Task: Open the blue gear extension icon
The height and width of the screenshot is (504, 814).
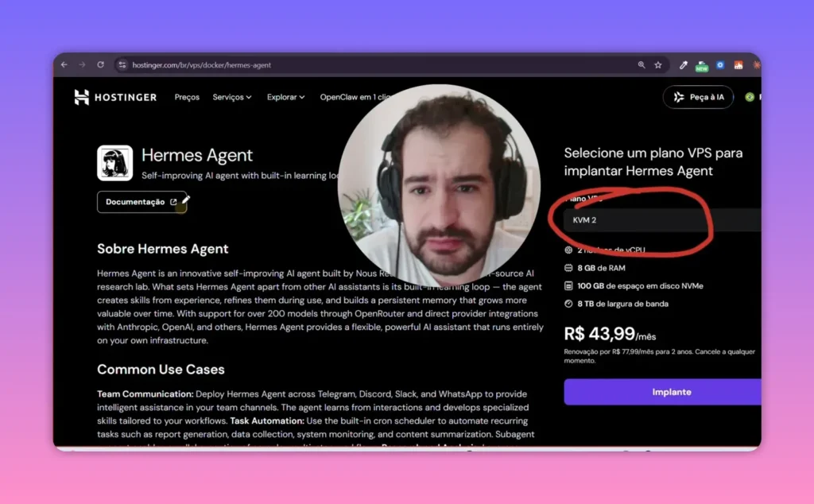Action: 720,65
